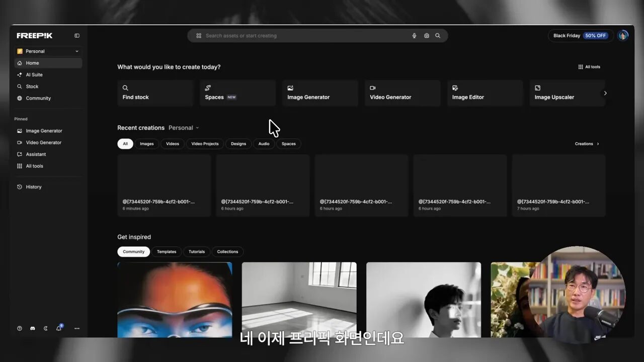Expand the Personal workspace dropdown
The width and height of the screenshot is (644, 362).
pos(48,51)
